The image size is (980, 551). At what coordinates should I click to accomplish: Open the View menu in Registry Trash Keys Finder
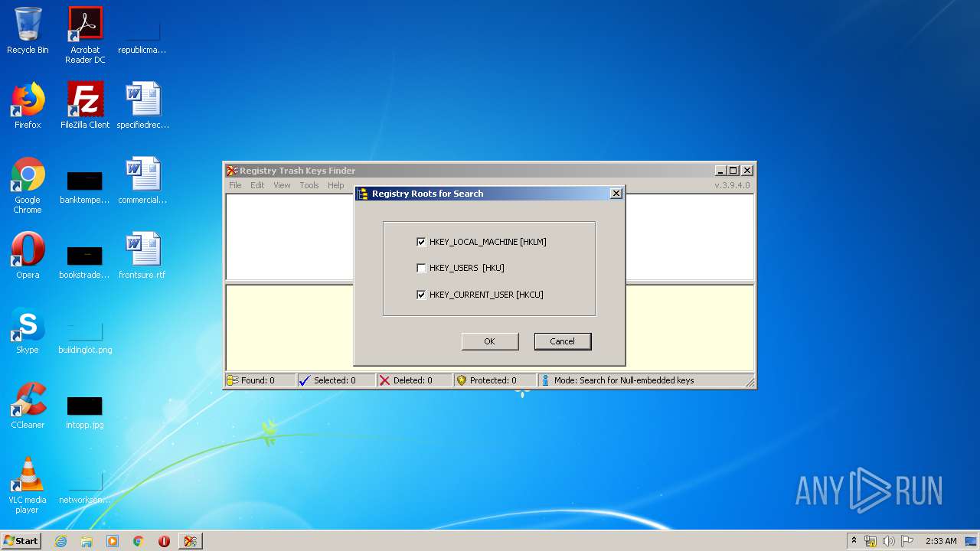pyautogui.click(x=282, y=185)
